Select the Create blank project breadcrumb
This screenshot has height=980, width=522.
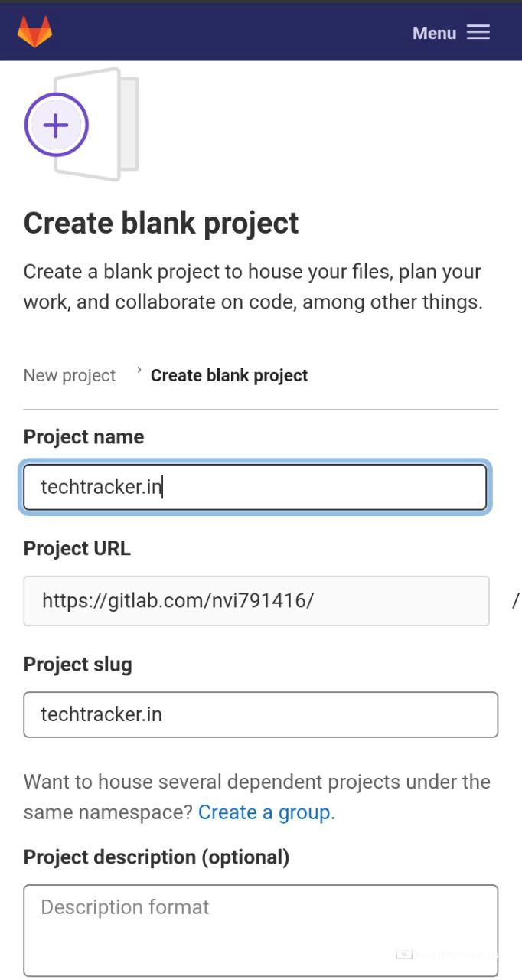click(x=229, y=375)
